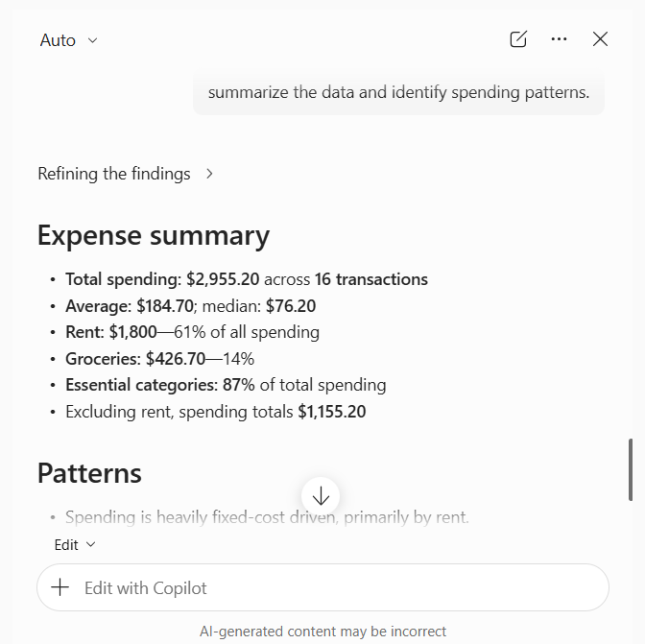Open the Edit mode dropdown

coord(75,544)
